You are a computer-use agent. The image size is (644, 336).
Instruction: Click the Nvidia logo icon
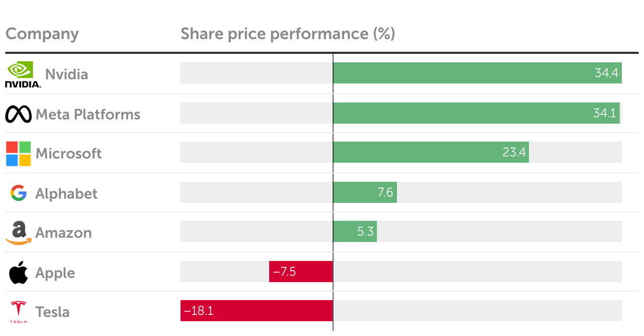coord(23,74)
